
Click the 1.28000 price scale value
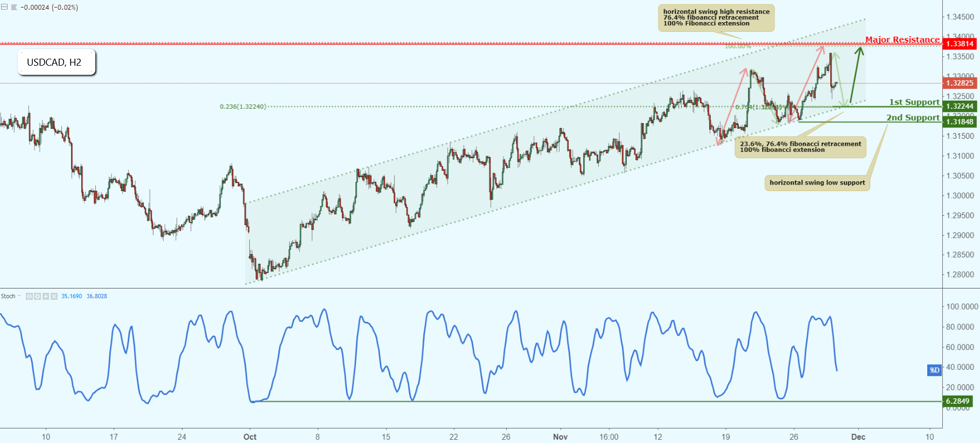pyautogui.click(x=960, y=275)
